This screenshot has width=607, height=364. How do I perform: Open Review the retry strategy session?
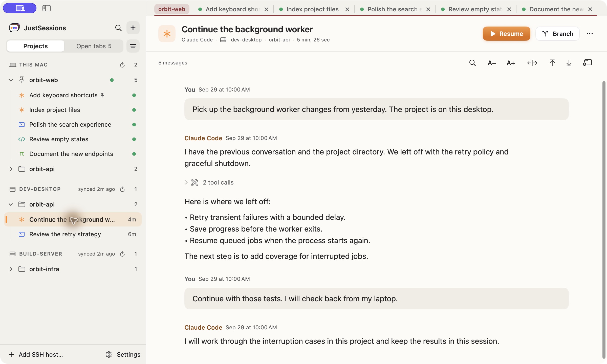click(73, 234)
